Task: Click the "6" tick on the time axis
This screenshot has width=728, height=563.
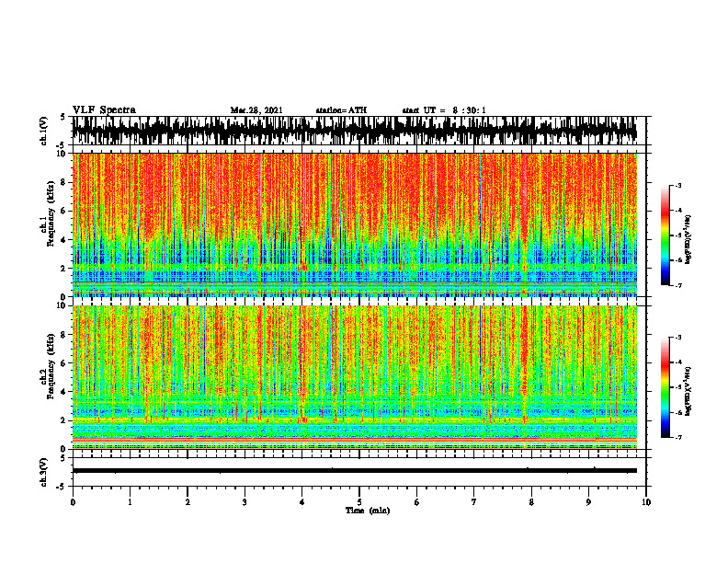Action: tap(416, 502)
